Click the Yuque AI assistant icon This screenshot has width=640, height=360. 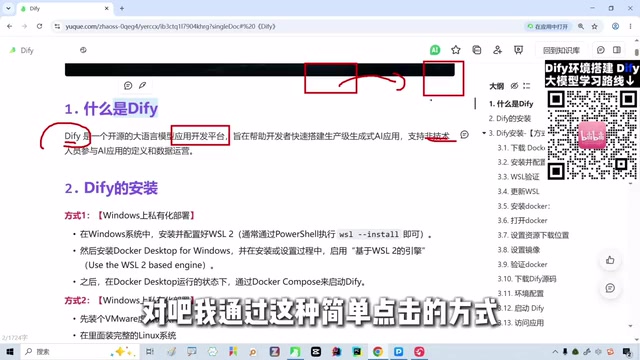[x=435, y=50]
